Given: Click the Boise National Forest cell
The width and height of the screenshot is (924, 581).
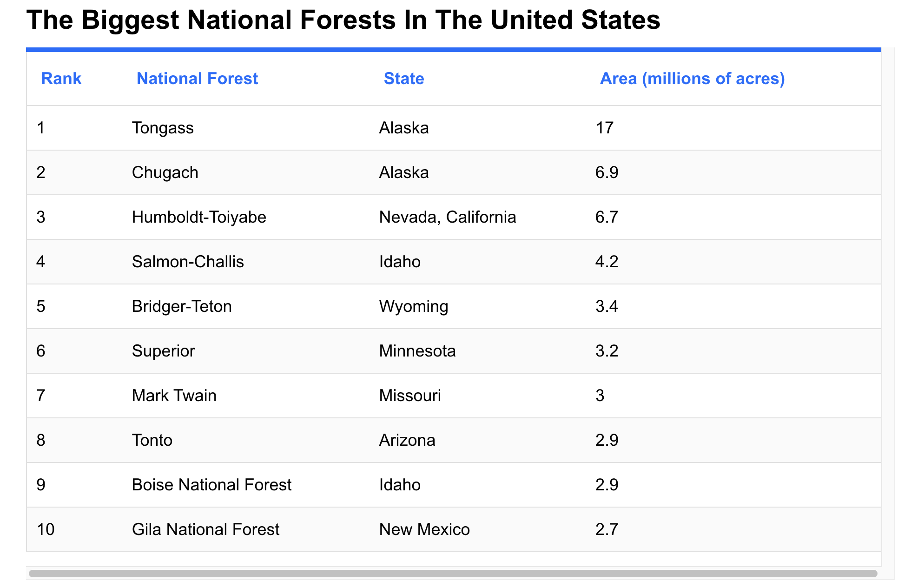Looking at the screenshot, I should click(x=211, y=485).
